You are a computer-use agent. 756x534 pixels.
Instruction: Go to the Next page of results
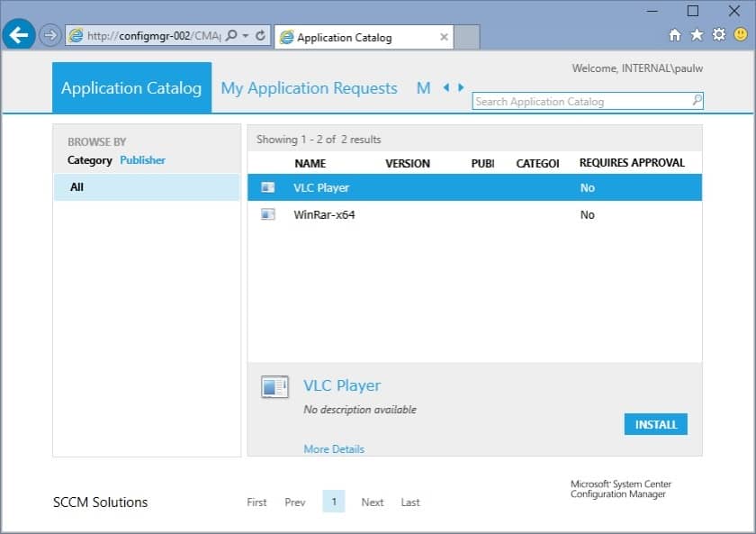372,502
